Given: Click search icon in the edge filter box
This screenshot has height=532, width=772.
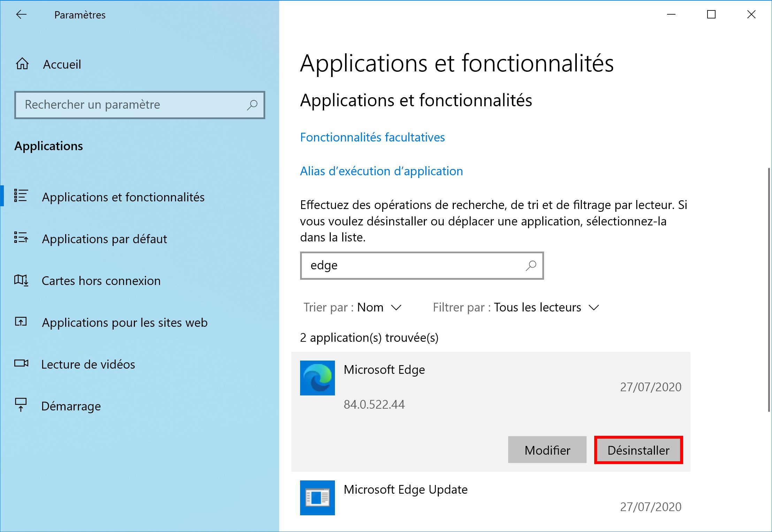Looking at the screenshot, I should 531,265.
